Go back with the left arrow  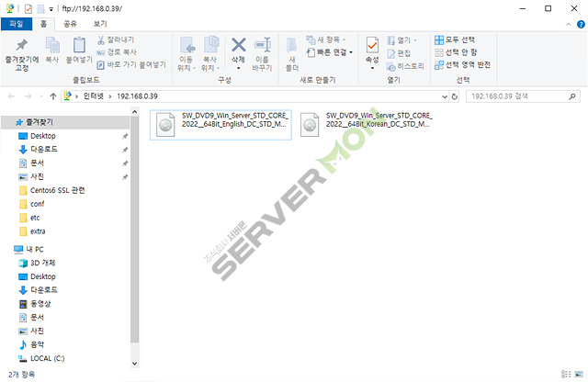click(11, 96)
